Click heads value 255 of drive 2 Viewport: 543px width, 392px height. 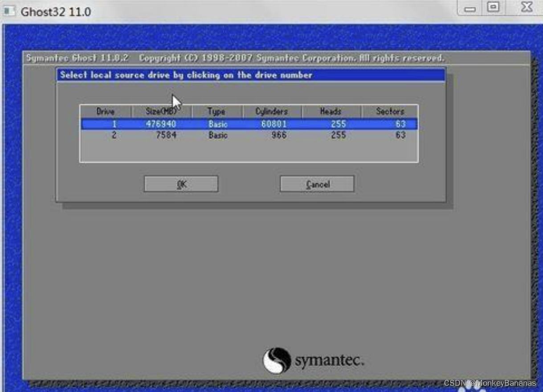click(338, 135)
